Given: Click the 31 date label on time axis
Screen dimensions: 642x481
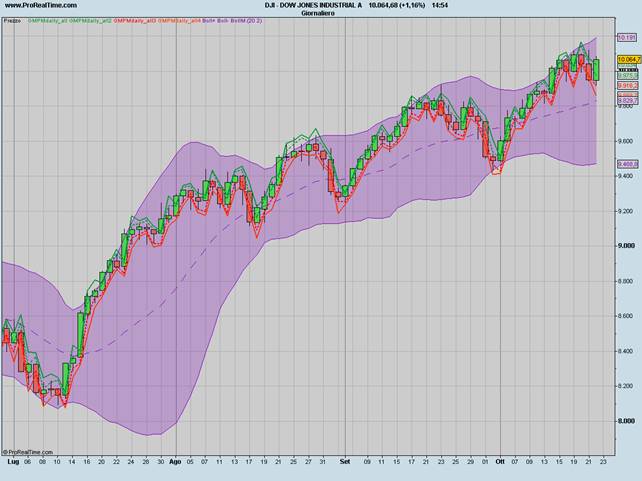Looking at the screenshot, I should (x=323, y=461).
